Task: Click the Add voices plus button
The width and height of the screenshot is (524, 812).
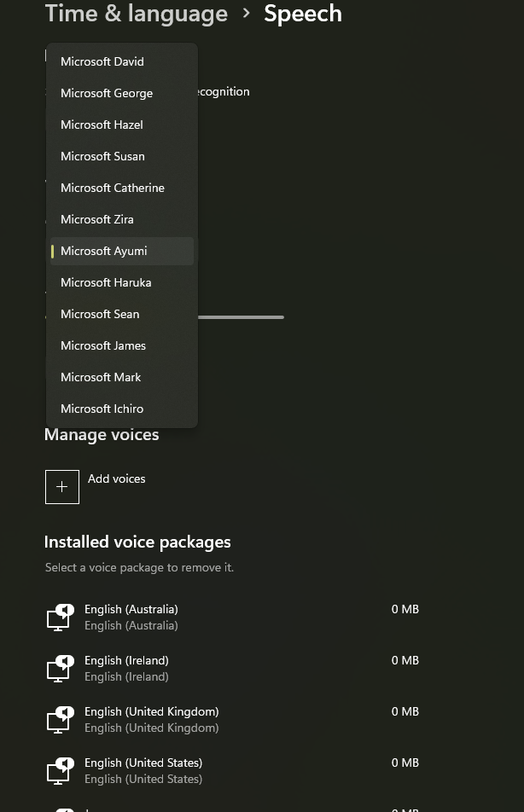Action: pyautogui.click(x=62, y=487)
